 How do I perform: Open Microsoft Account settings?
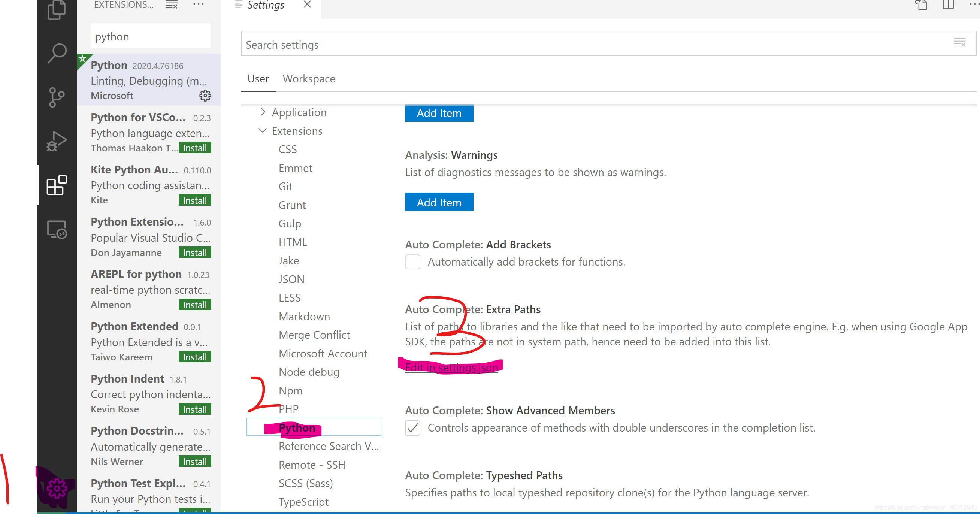323,353
